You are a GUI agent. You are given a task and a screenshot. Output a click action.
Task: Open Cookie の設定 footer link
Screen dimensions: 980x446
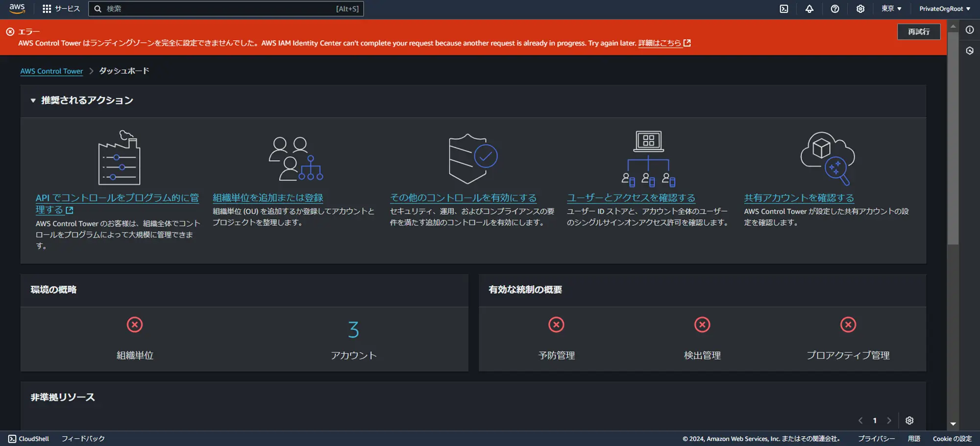(952, 439)
